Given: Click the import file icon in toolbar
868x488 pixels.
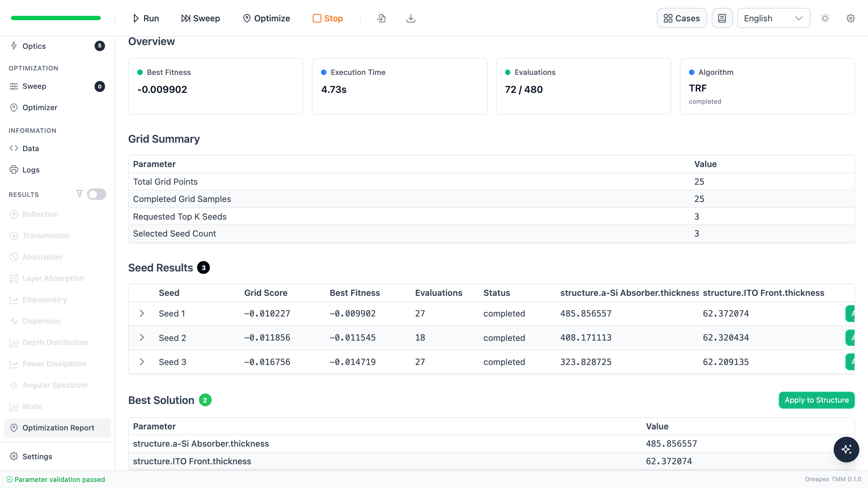Looking at the screenshot, I should click(x=381, y=18).
